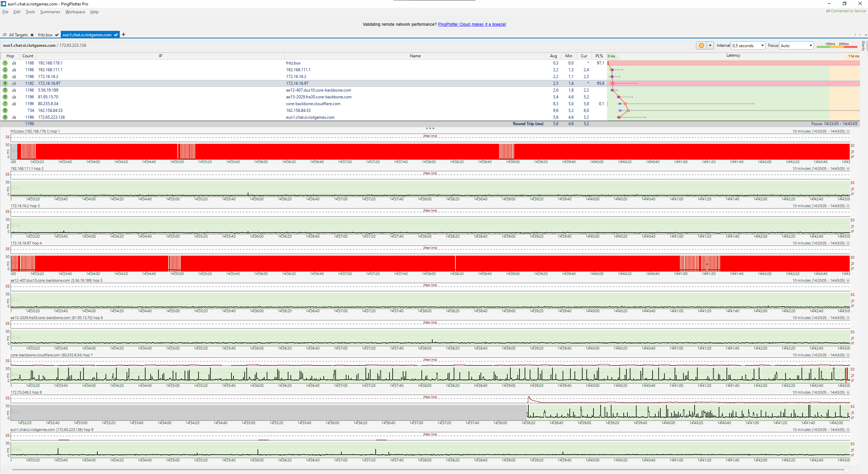Open the Interval 0,5 seconds dropdown
868x474 pixels.
(748, 45)
